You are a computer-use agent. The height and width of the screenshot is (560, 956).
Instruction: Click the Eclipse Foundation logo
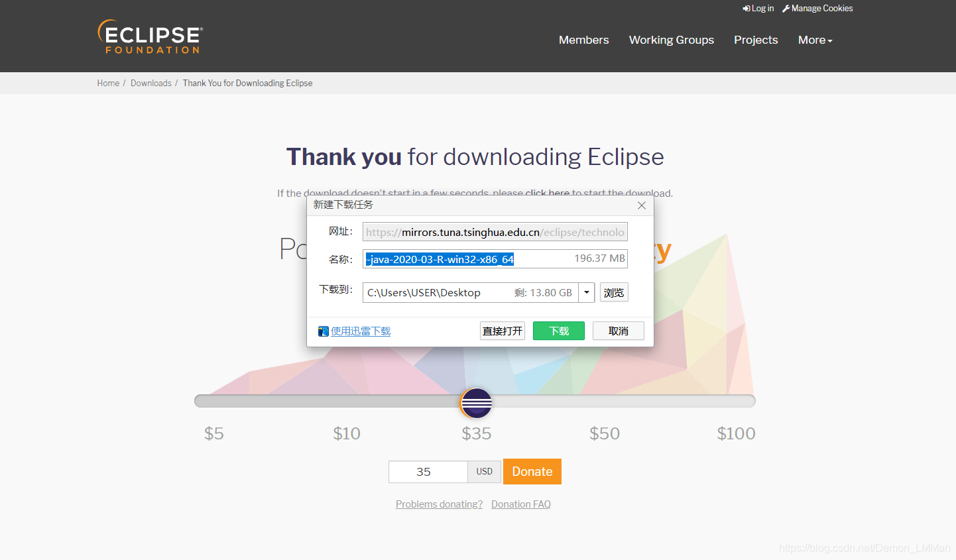coord(150,36)
